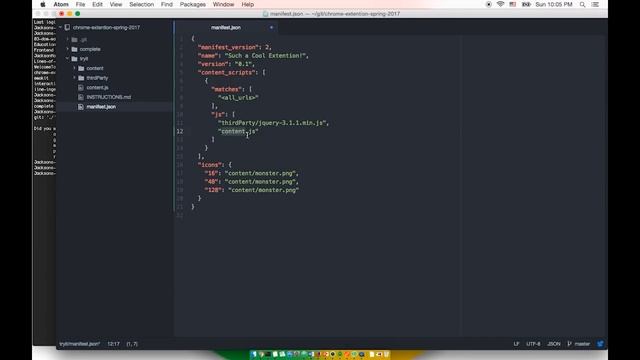
Task: Click the tryit/manifest.json path in status bar
Action: (x=80, y=344)
